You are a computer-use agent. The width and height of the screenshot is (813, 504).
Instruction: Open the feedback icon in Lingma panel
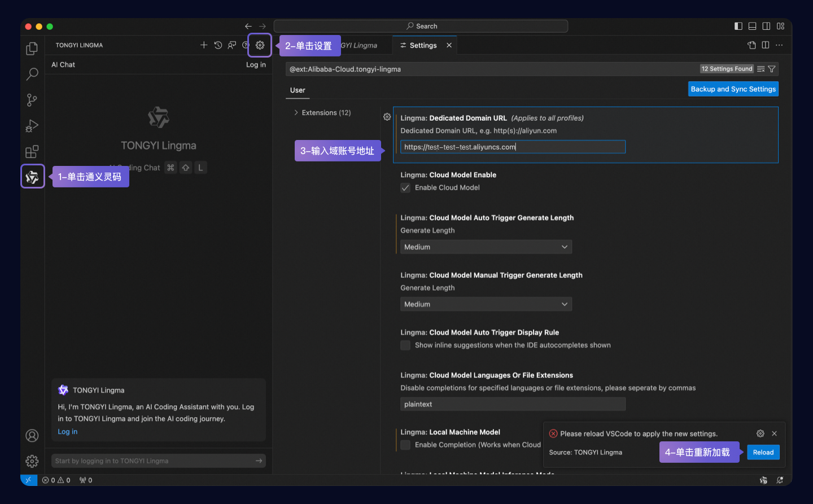tap(232, 45)
